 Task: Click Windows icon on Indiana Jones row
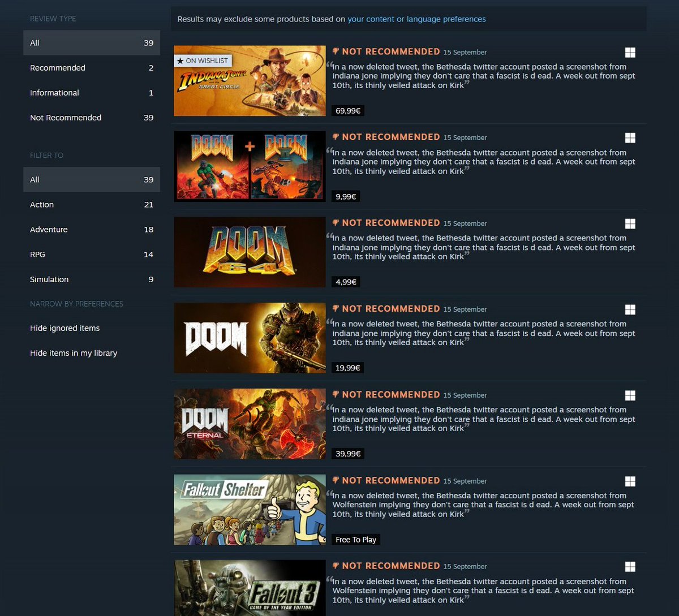coord(630,52)
